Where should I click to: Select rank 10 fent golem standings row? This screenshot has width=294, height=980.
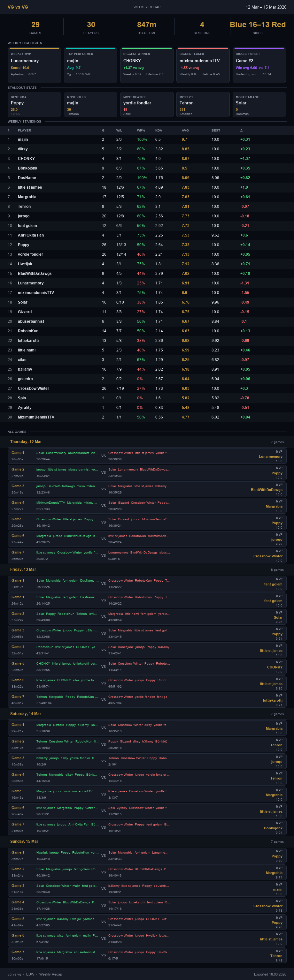pyautogui.click(x=147, y=226)
